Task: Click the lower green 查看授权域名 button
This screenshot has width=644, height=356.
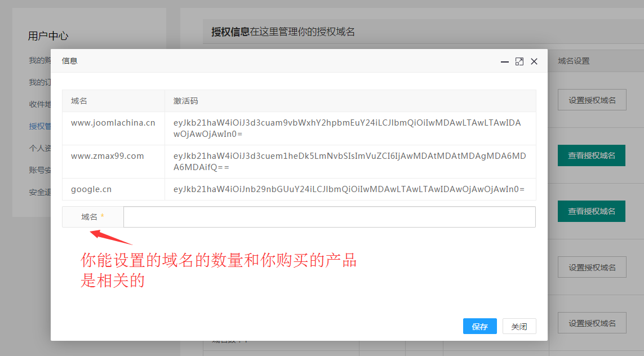Action: [x=592, y=211]
